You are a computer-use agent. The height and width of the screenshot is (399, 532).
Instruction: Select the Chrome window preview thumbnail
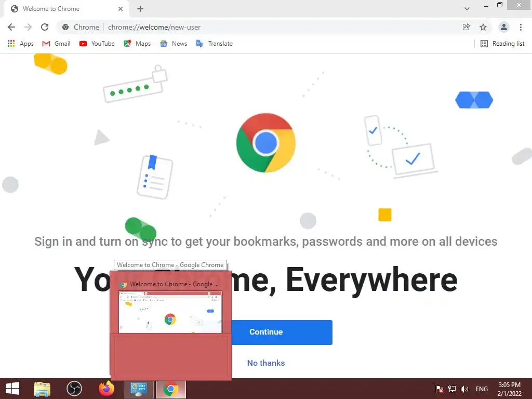click(170, 312)
